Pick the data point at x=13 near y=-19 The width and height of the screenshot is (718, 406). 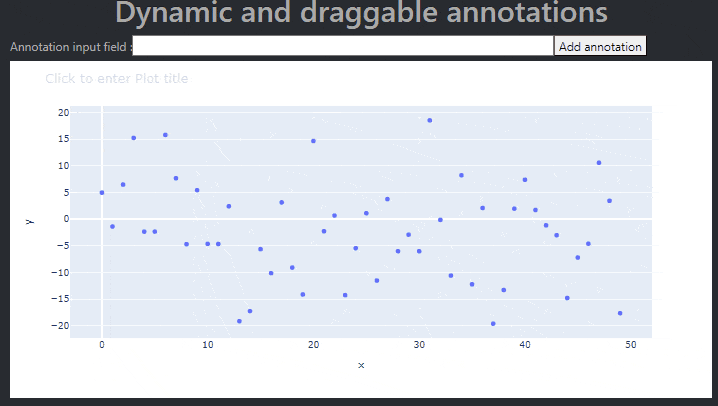(x=239, y=321)
